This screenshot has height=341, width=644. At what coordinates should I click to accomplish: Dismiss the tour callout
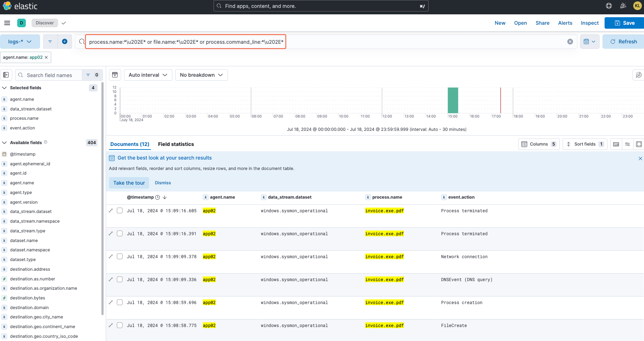click(x=163, y=183)
